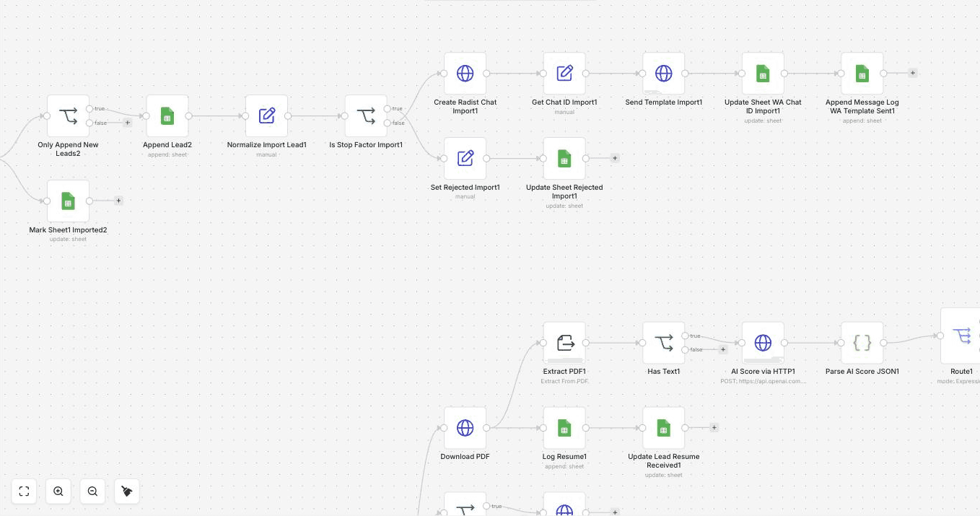Add node after Only Append New Leads2 false output

[128, 123]
